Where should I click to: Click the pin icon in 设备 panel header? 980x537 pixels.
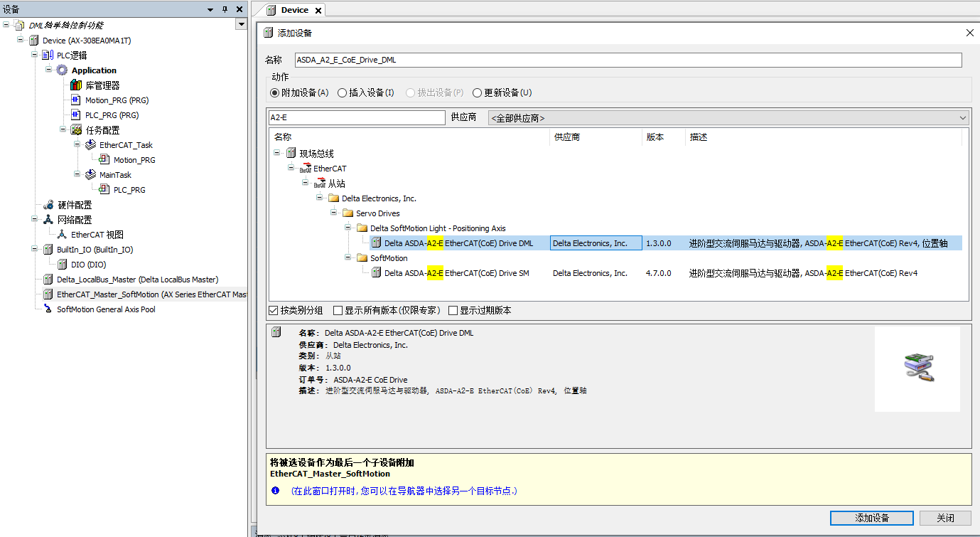225,9
